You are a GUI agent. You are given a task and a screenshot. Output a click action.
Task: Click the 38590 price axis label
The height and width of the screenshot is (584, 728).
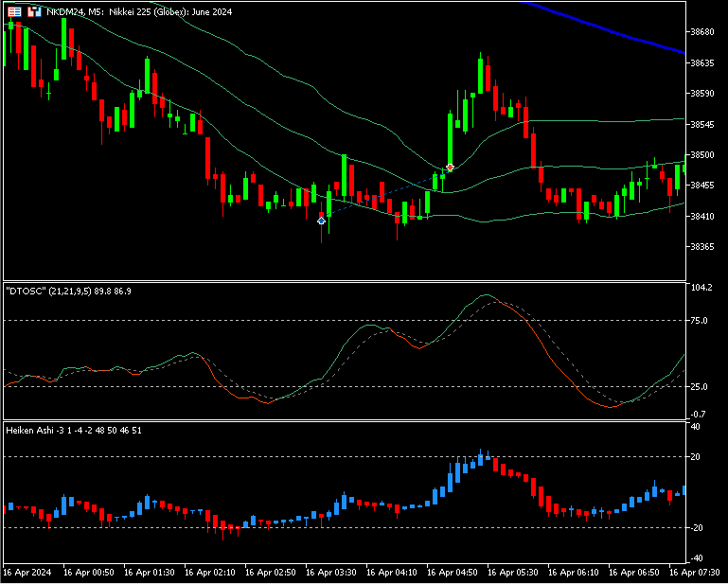tap(702, 94)
